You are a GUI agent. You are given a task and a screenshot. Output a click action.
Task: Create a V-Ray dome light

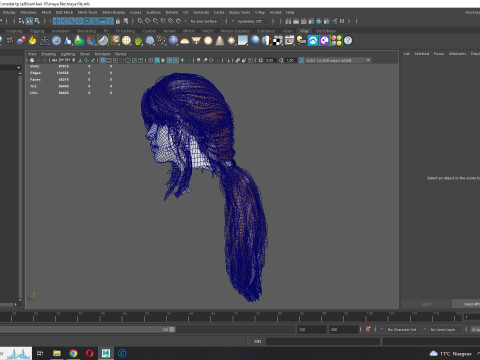click(x=184, y=41)
